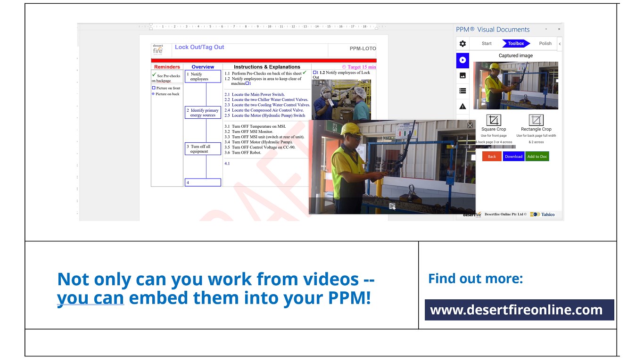Click the Talsico logo in panel footer
This screenshot has height=362, width=644.
542,214
